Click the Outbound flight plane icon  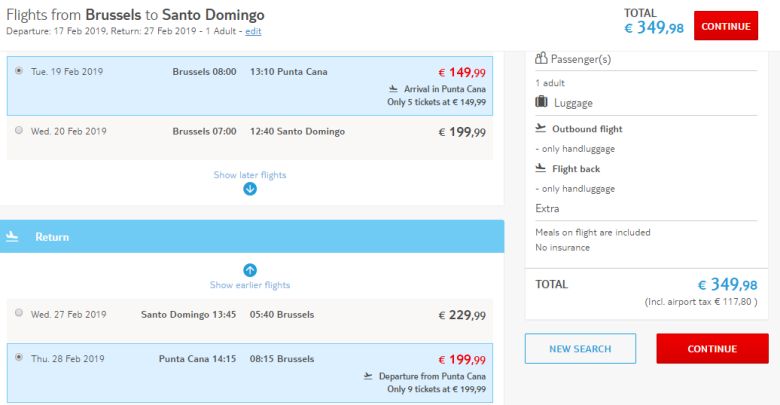click(x=541, y=128)
